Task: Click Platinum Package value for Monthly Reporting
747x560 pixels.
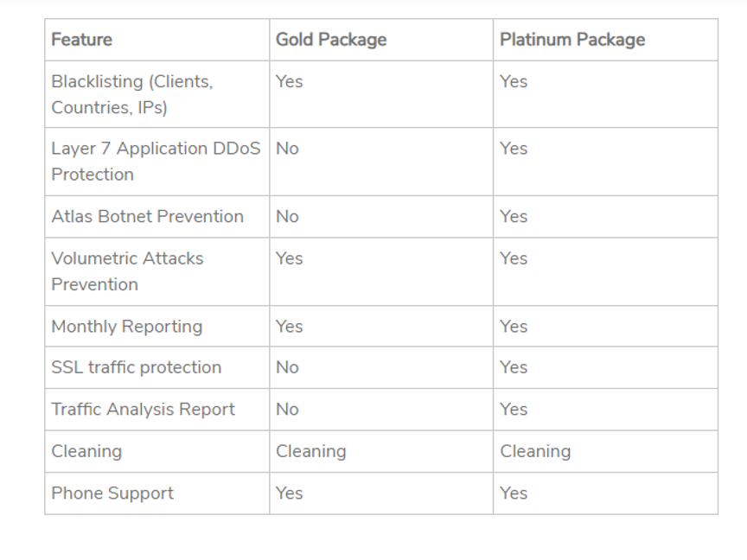Action: click(x=514, y=327)
